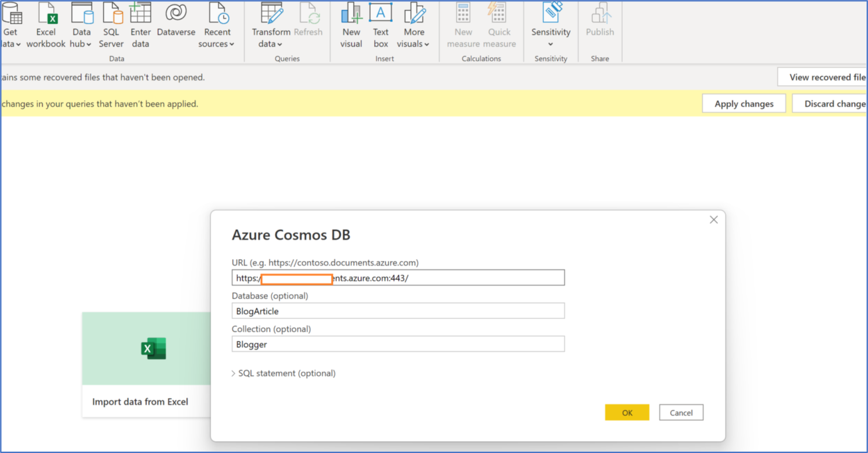The width and height of the screenshot is (868, 453).
Task: Insert a New visual
Action: (351, 25)
